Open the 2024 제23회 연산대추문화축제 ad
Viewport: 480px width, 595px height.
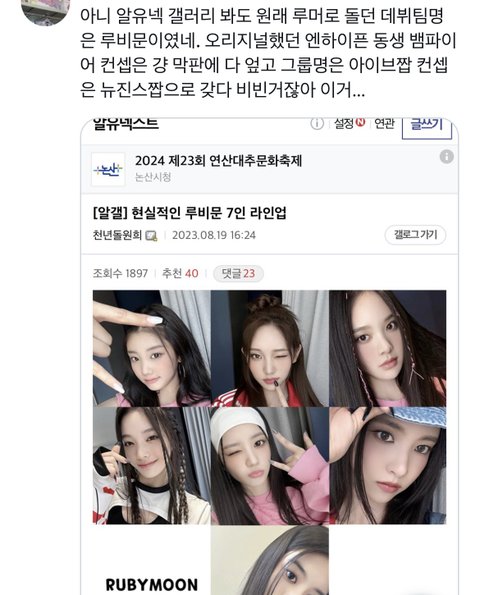tap(219, 161)
